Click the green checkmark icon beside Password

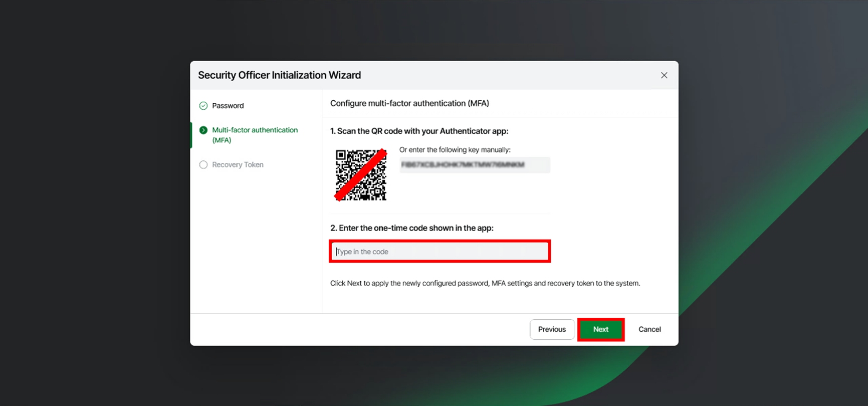pos(203,106)
